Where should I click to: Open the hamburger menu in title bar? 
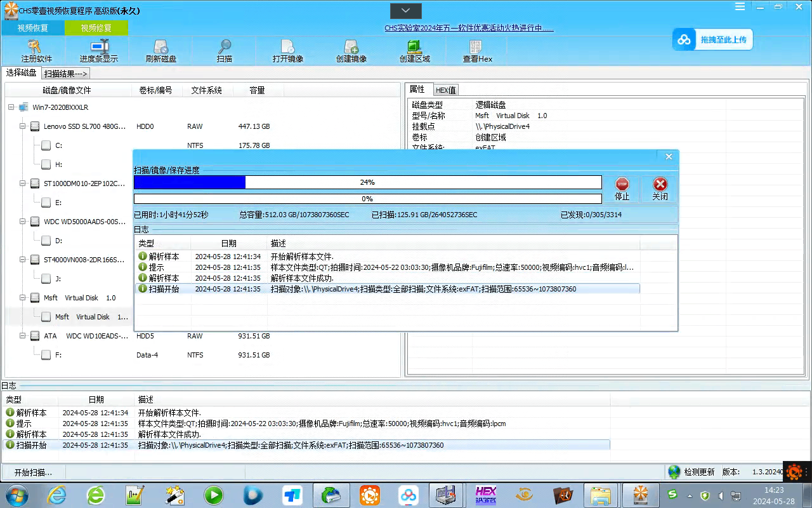pyautogui.click(x=740, y=6)
